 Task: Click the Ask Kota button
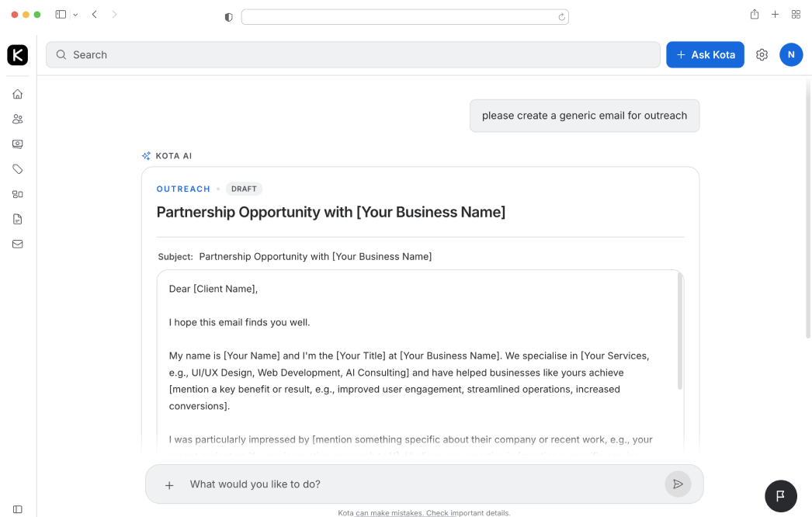click(x=705, y=55)
